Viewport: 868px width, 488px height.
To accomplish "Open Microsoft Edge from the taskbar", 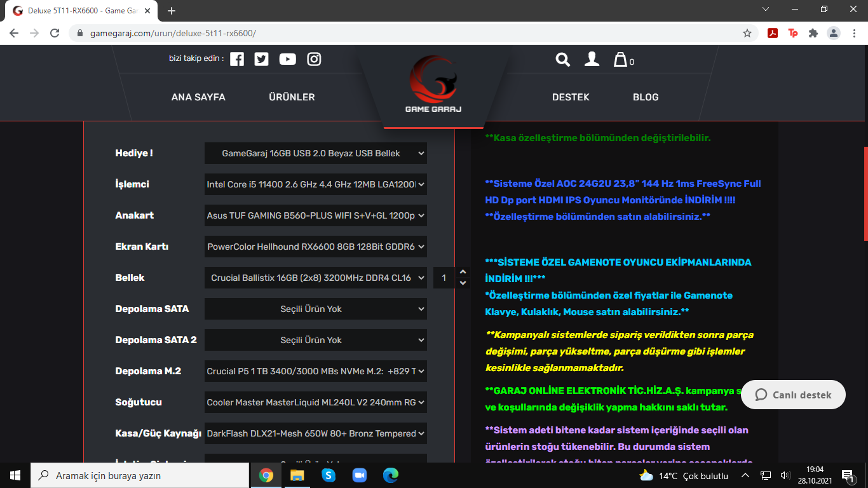I will [x=391, y=475].
